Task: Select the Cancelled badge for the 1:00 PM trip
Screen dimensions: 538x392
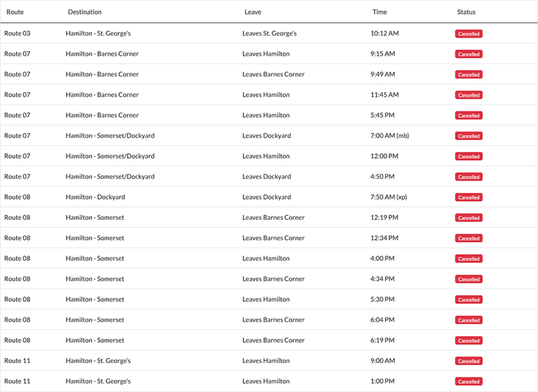Action: pos(469,382)
